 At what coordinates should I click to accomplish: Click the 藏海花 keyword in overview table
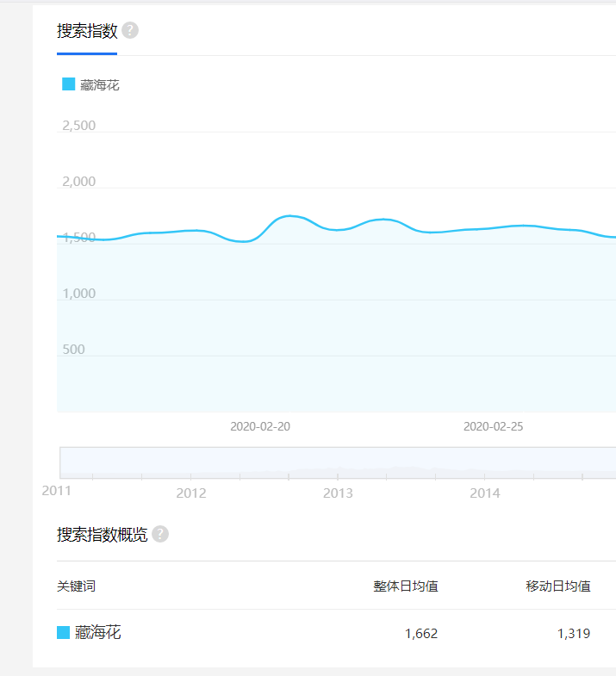[x=97, y=633]
